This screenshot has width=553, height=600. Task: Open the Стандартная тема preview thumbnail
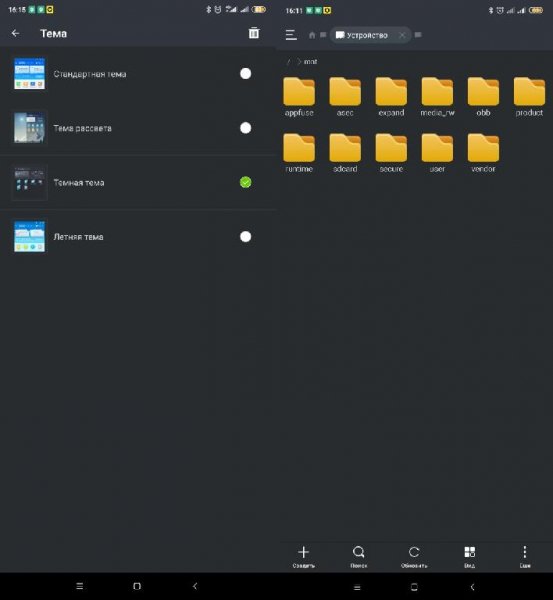29,73
